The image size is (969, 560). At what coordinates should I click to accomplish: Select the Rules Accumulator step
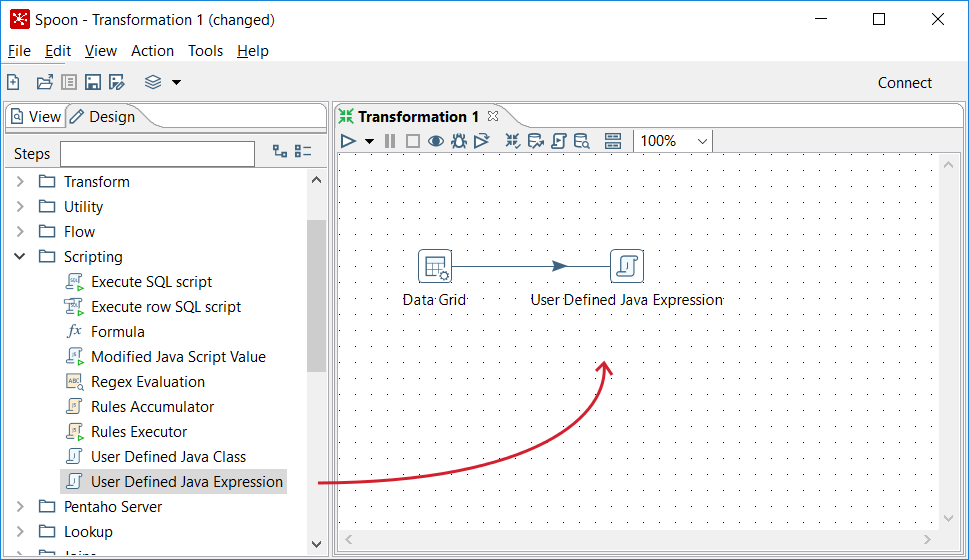pyautogui.click(x=152, y=407)
